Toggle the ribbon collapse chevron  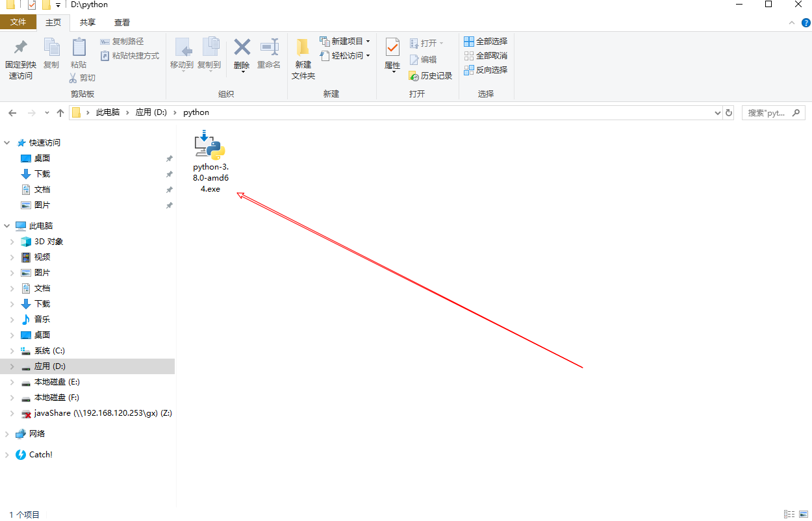791,21
